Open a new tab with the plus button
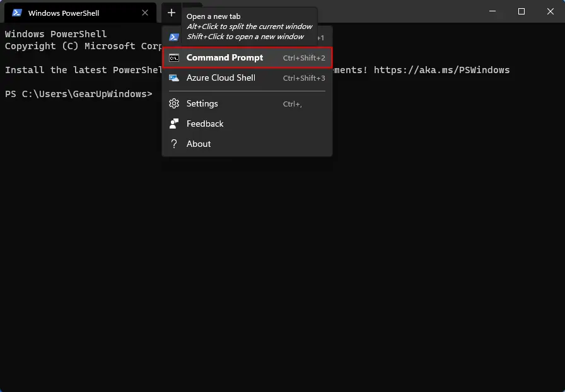The width and height of the screenshot is (565, 392). pos(172,13)
